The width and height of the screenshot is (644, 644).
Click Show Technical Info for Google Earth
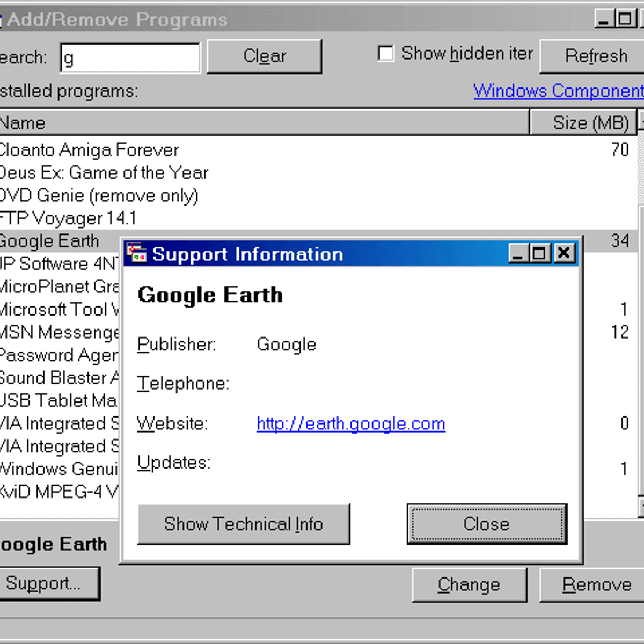pos(244,524)
